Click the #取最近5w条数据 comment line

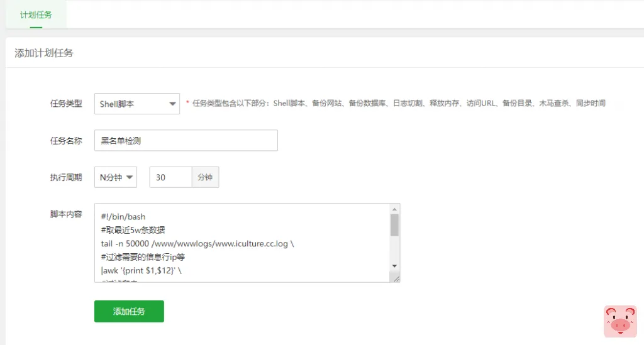[x=133, y=230]
